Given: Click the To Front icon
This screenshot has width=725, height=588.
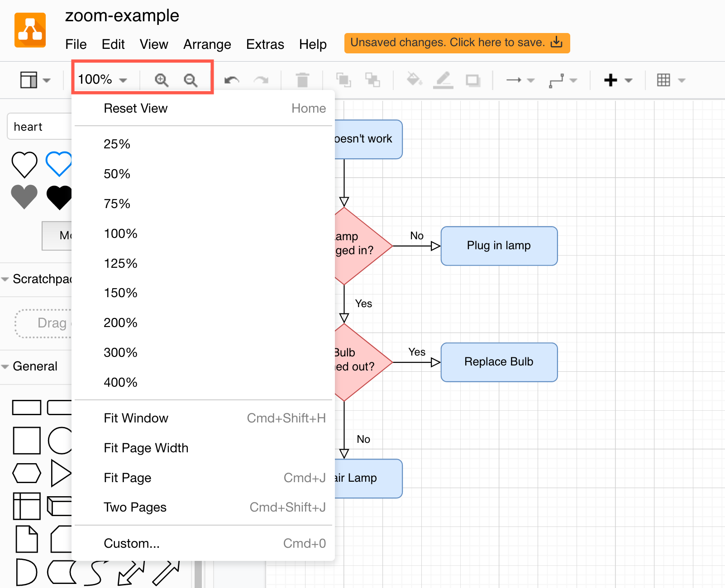Looking at the screenshot, I should (343, 80).
